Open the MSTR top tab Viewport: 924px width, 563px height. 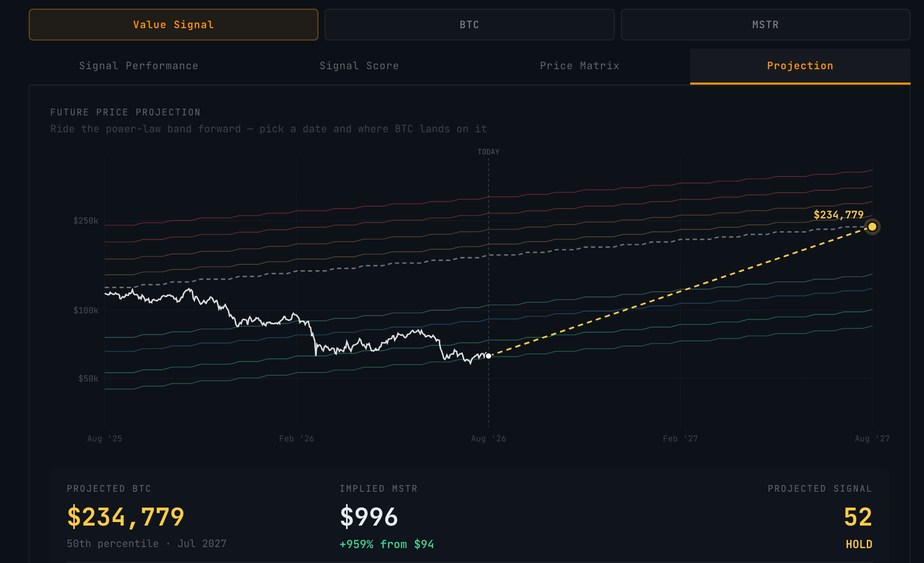click(x=766, y=25)
